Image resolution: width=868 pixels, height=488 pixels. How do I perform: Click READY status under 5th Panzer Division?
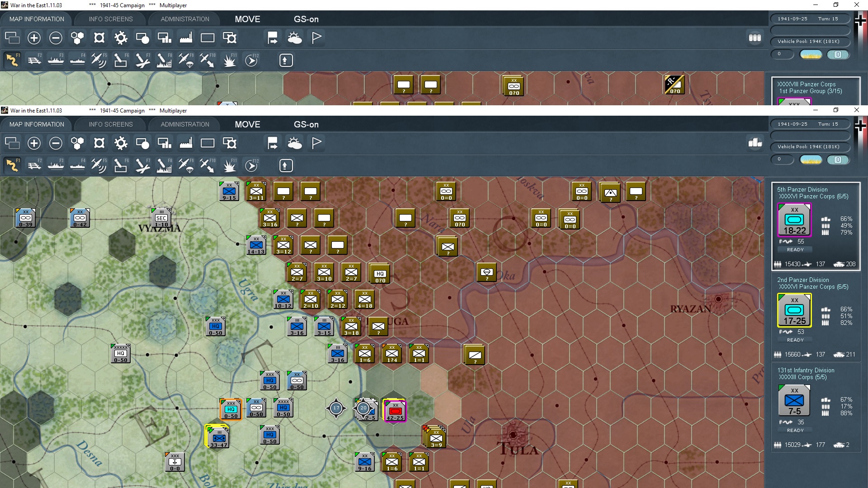pyautogui.click(x=795, y=249)
